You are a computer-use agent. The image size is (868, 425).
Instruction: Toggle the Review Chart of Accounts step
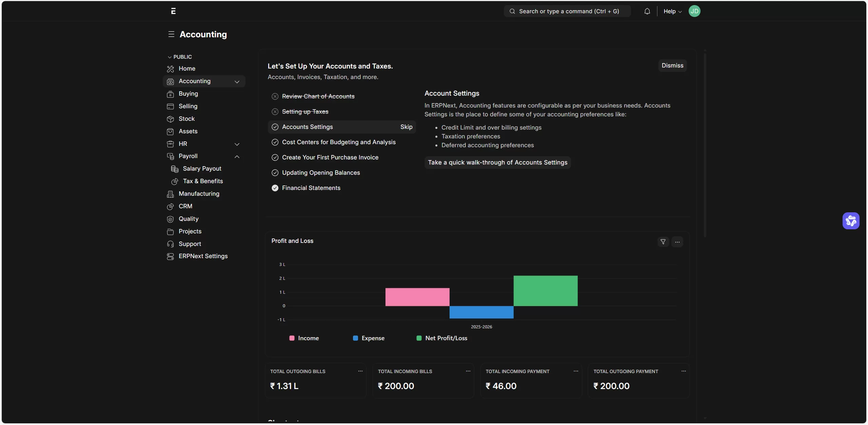[275, 96]
